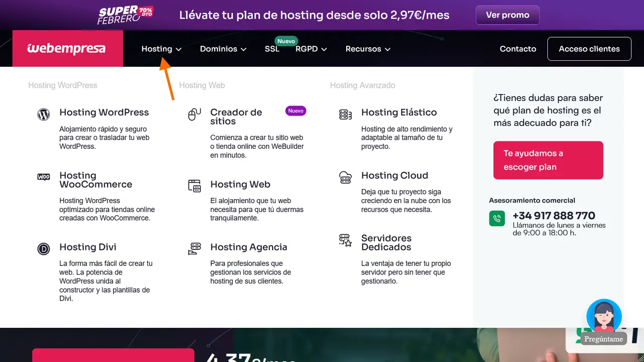The width and height of the screenshot is (644, 362).
Task: Expand the RGPD dropdown chevron
Action: [x=324, y=49]
